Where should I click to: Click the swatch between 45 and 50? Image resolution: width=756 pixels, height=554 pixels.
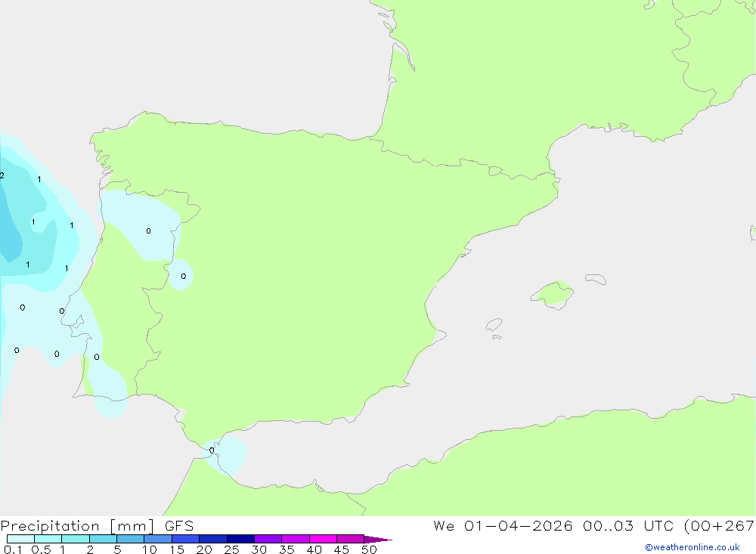351,539
